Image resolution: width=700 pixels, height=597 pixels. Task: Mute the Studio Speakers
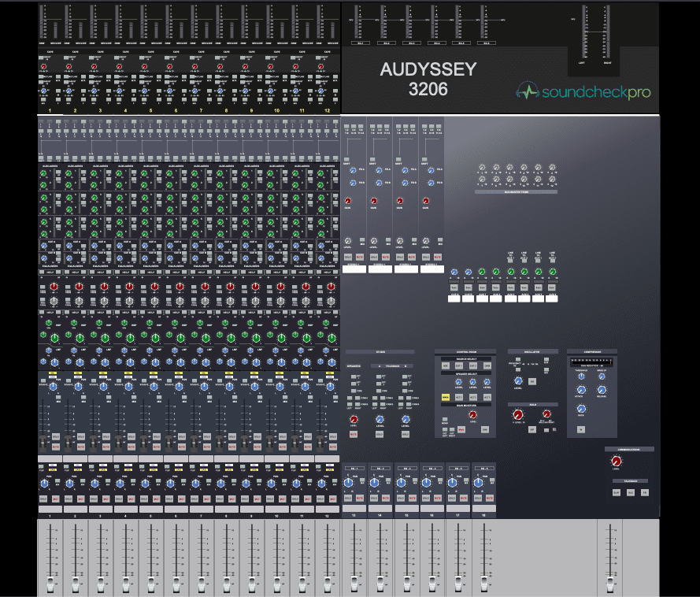[354, 434]
